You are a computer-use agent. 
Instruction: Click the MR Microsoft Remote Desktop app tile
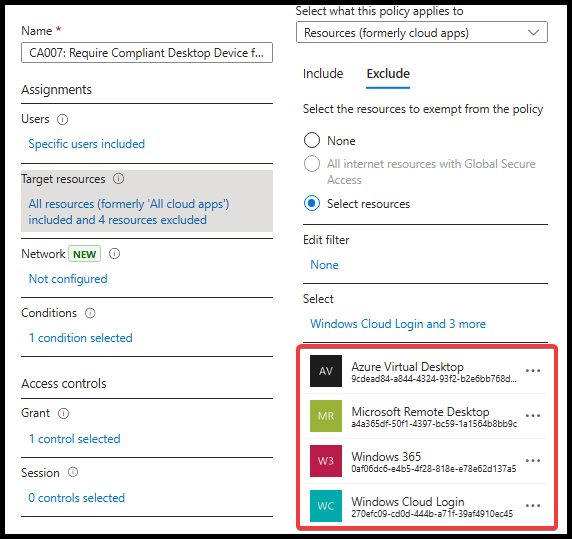point(326,416)
